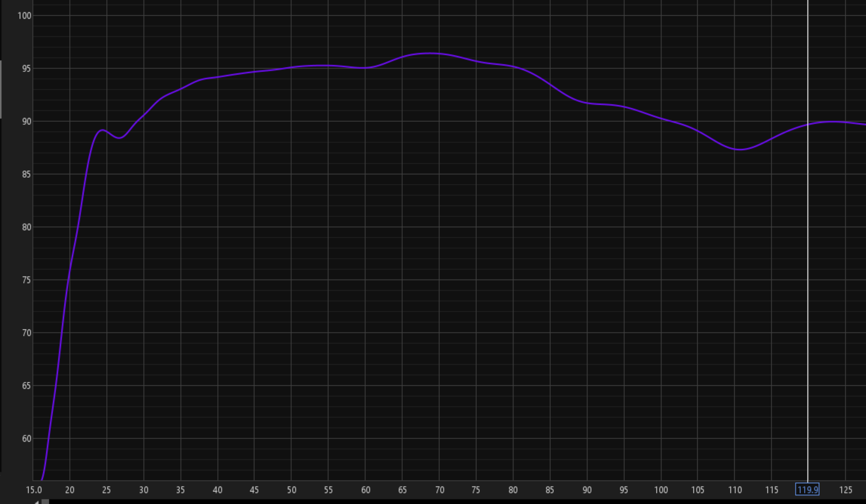Image resolution: width=866 pixels, height=504 pixels.
Task: Click the white vertical cursor line
Action: 808,252
